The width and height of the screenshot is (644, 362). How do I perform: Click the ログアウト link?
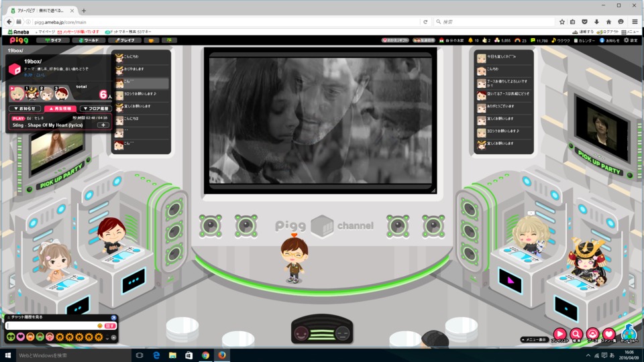(x=608, y=32)
